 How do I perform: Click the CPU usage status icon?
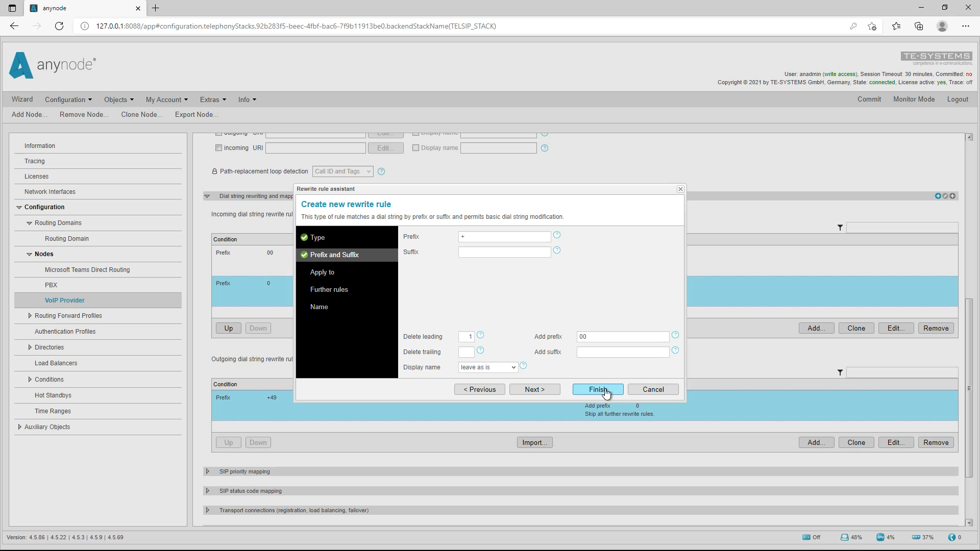(x=880, y=537)
